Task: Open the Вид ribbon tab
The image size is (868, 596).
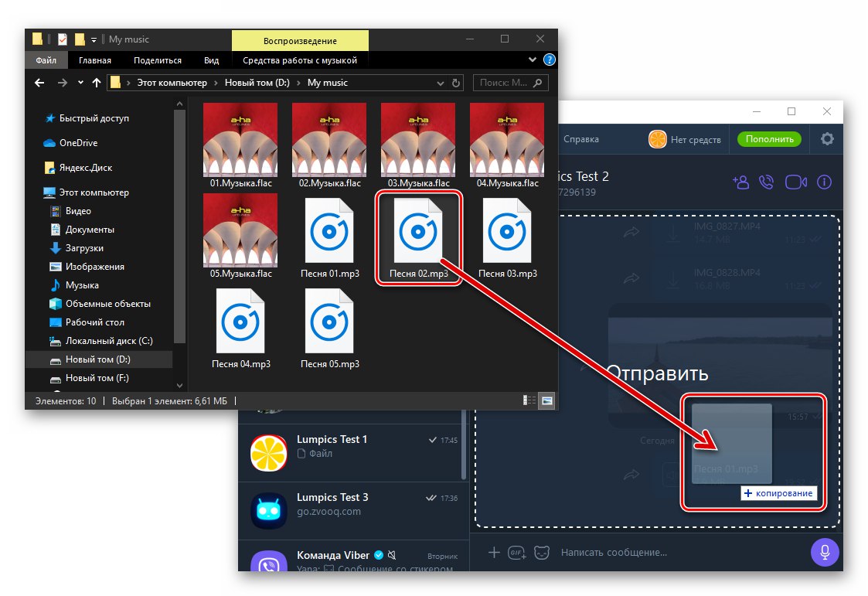Action: tap(212, 60)
